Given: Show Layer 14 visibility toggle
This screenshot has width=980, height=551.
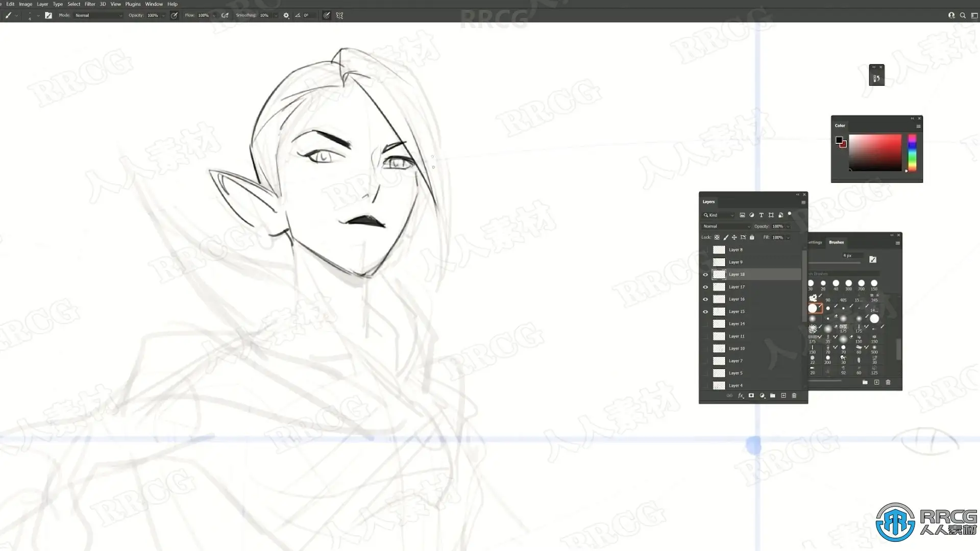Looking at the screenshot, I should tap(705, 324).
